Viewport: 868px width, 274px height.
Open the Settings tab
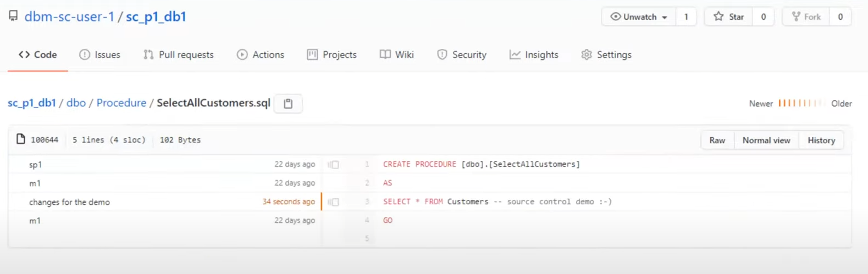pyautogui.click(x=606, y=55)
